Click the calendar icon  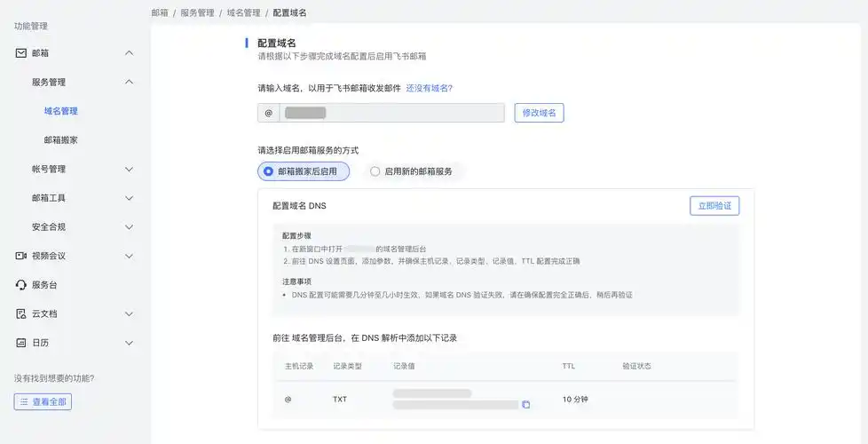pos(21,343)
